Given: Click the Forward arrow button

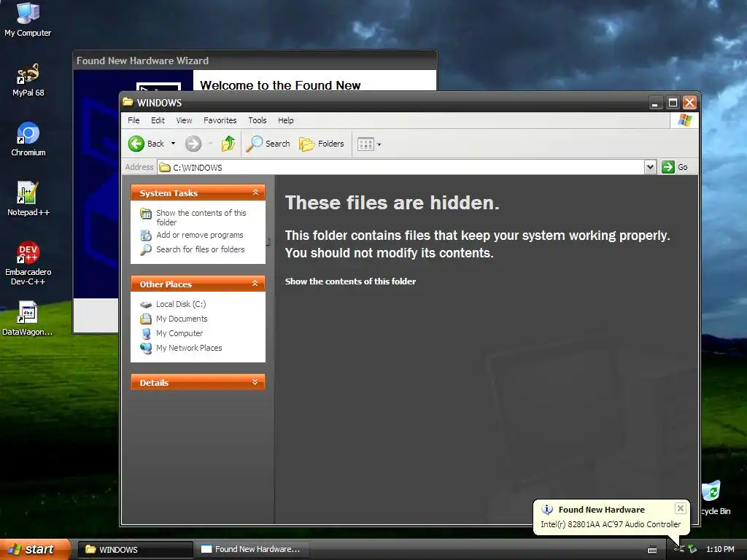Looking at the screenshot, I should [193, 144].
